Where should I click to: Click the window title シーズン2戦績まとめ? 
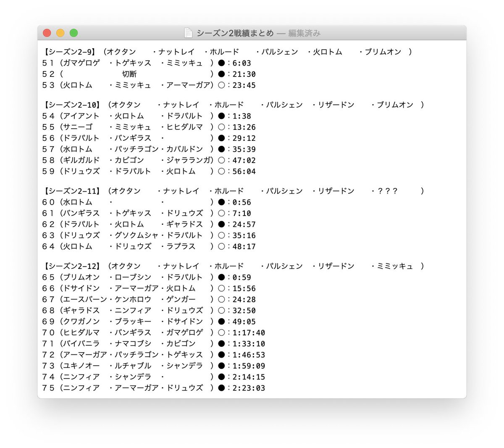pyautogui.click(x=235, y=33)
